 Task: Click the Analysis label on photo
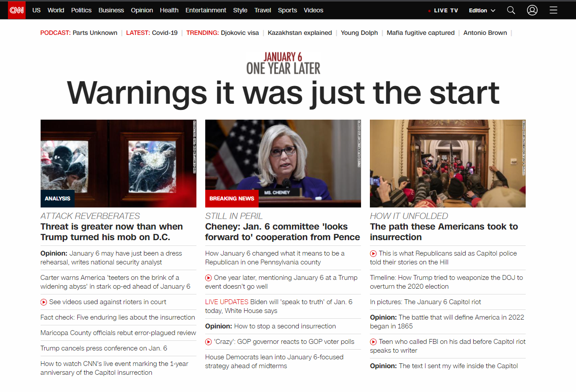coord(57,199)
